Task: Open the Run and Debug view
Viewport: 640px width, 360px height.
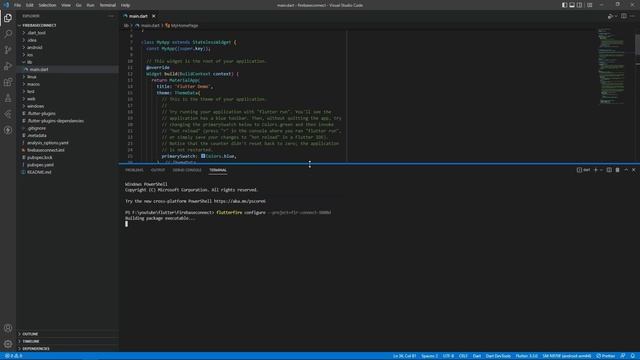Action: tap(8, 66)
